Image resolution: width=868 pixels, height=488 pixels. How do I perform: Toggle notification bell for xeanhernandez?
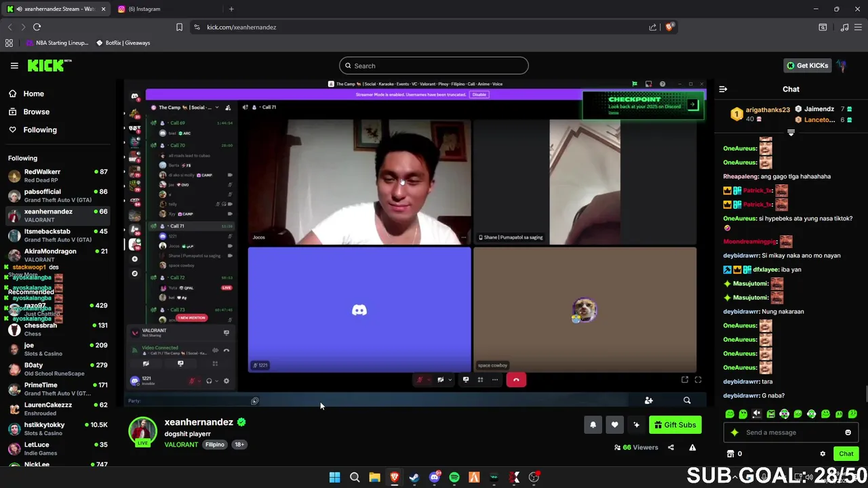(x=593, y=425)
